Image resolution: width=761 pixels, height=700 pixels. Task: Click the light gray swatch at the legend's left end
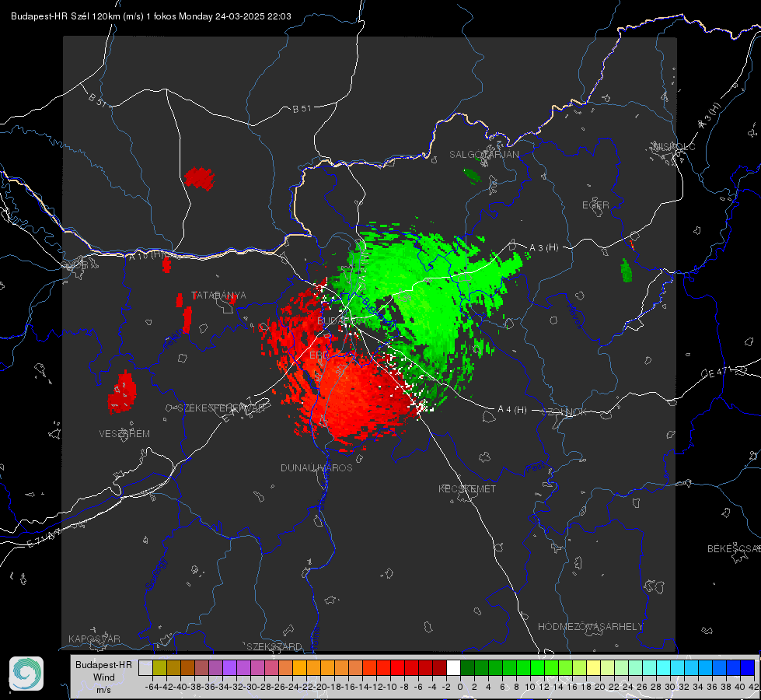[145, 667]
